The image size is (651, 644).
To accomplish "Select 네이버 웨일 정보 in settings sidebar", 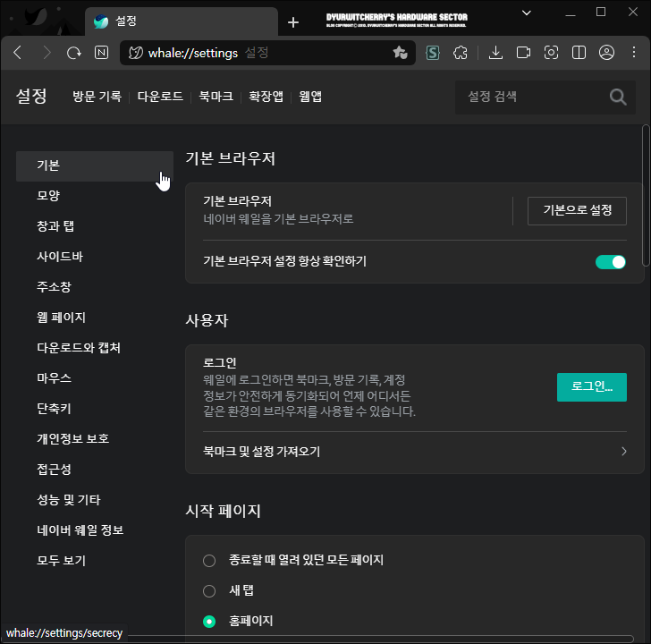I will (95, 530).
